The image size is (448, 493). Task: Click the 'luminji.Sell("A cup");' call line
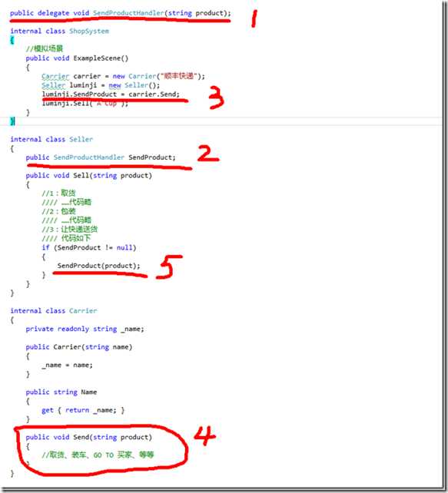pos(85,104)
